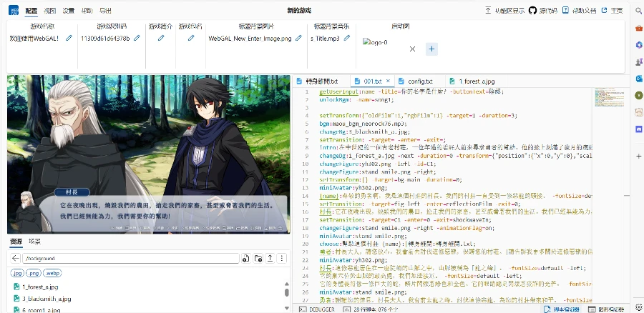Create a new file in assets
Screen dimensions: 644x313
(x=246, y=259)
